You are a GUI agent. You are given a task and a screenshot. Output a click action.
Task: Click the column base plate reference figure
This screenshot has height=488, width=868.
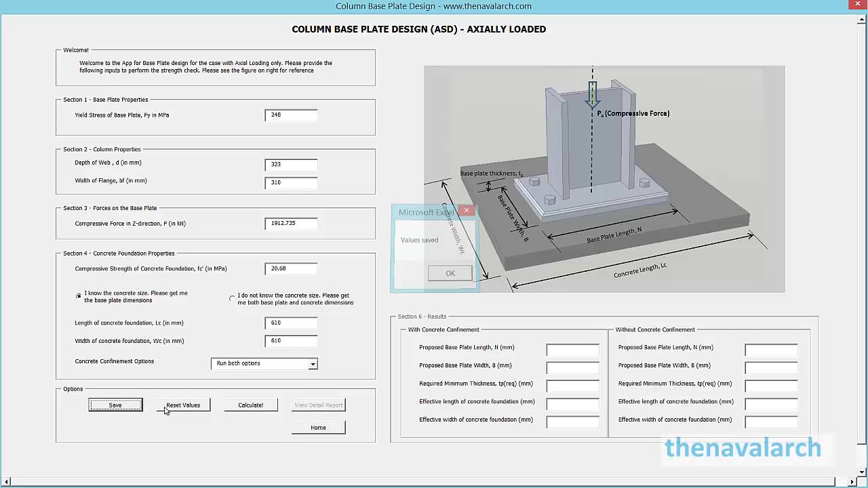coord(604,179)
